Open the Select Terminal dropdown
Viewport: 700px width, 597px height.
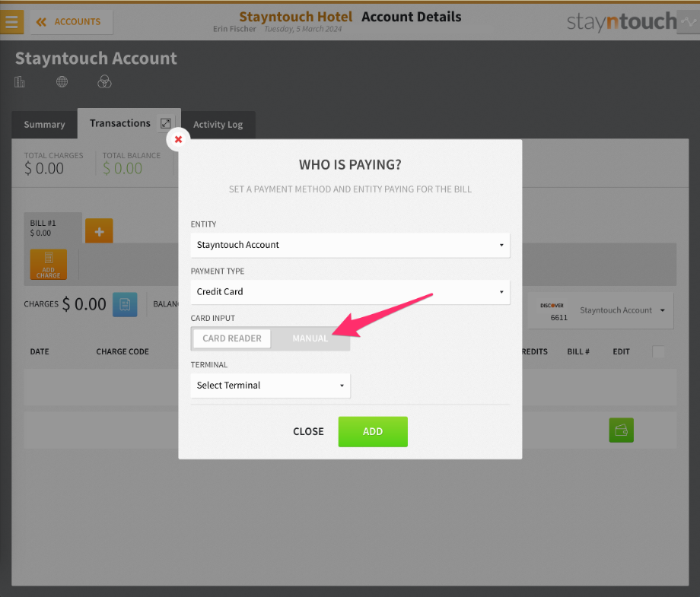click(x=270, y=386)
